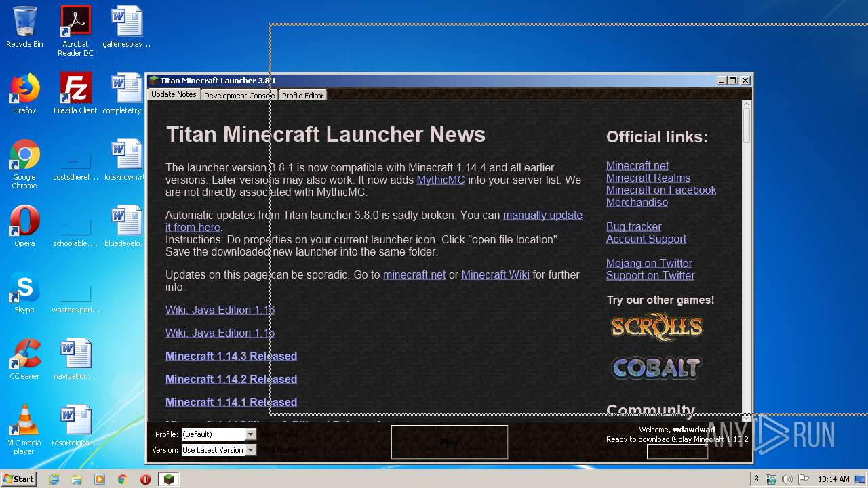
Task: Open Account Support link
Action: click(x=646, y=239)
